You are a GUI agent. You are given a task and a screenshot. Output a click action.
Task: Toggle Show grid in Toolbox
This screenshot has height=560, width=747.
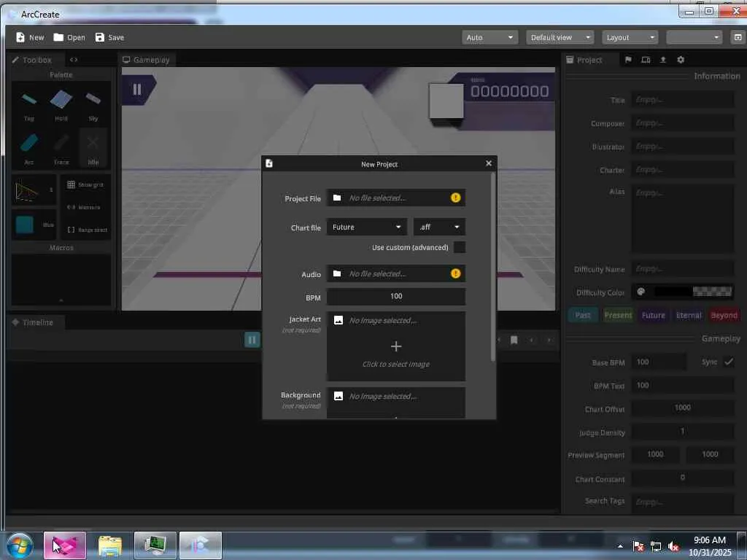[85, 184]
